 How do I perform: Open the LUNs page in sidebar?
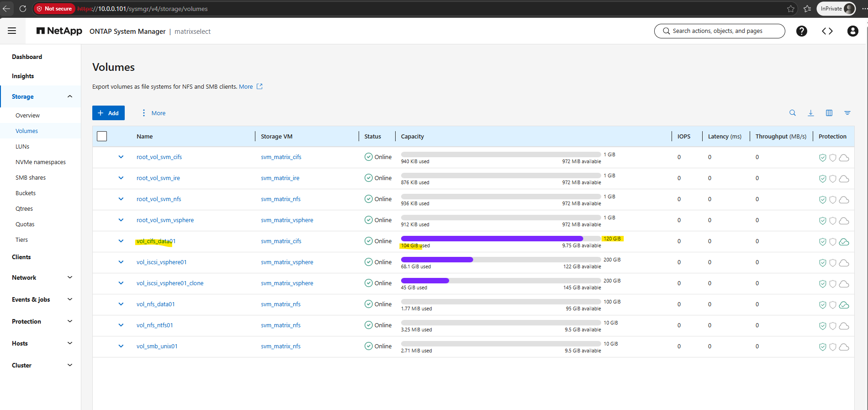point(22,146)
